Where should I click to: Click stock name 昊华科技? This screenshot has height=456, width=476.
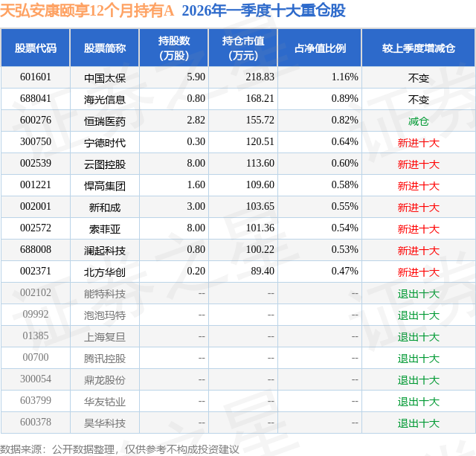point(105,423)
